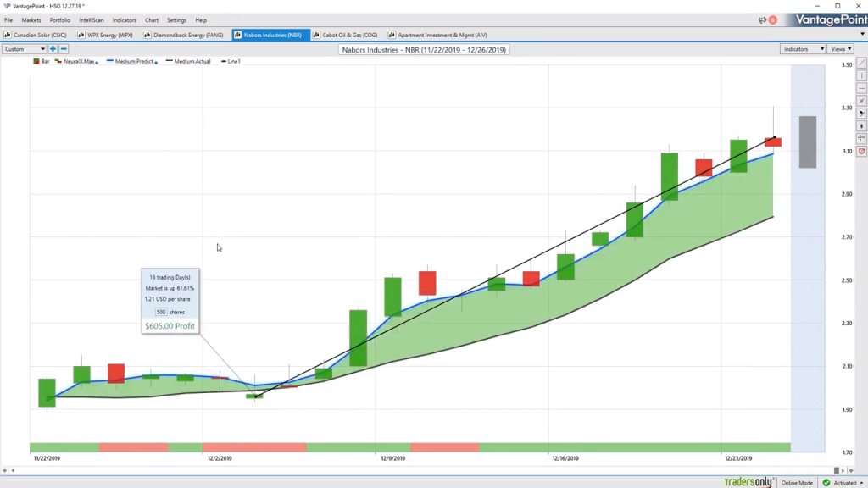
Task: Open the Markets menu
Action: pyautogui.click(x=31, y=20)
